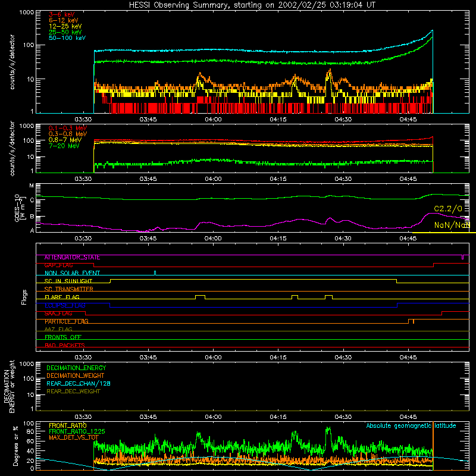
Task: Select the 12-25 keV legend label
Action: click(x=65, y=26)
